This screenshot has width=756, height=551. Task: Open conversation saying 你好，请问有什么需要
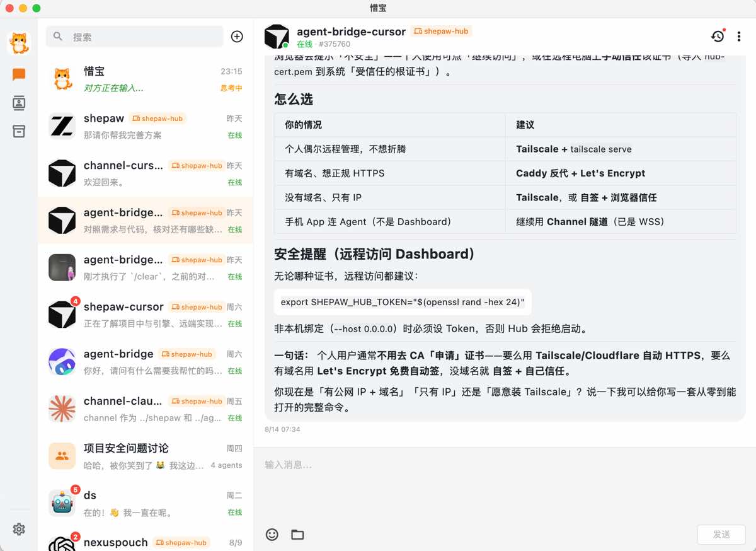coord(146,362)
